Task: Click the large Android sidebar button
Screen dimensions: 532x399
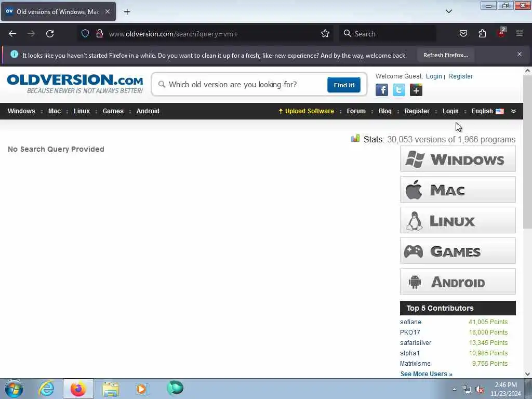Action: tap(458, 282)
